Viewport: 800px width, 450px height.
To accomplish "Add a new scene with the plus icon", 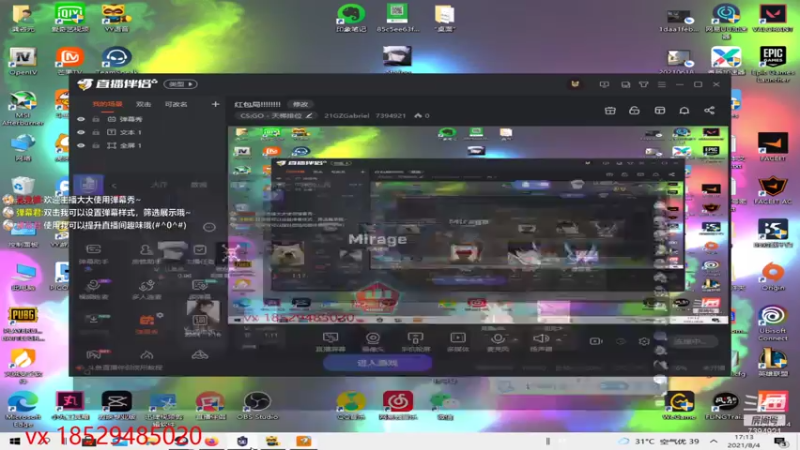I will point(215,104).
